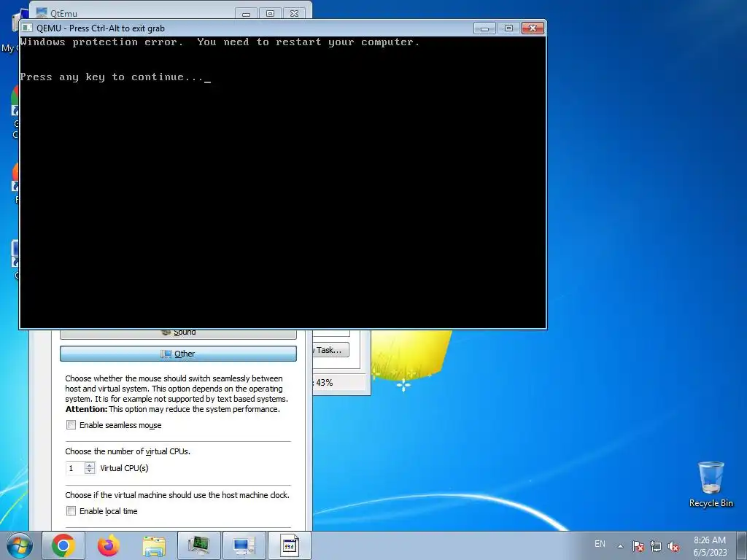Enable the seamless mouse checkbox
This screenshot has width=747, height=560.
(71, 425)
